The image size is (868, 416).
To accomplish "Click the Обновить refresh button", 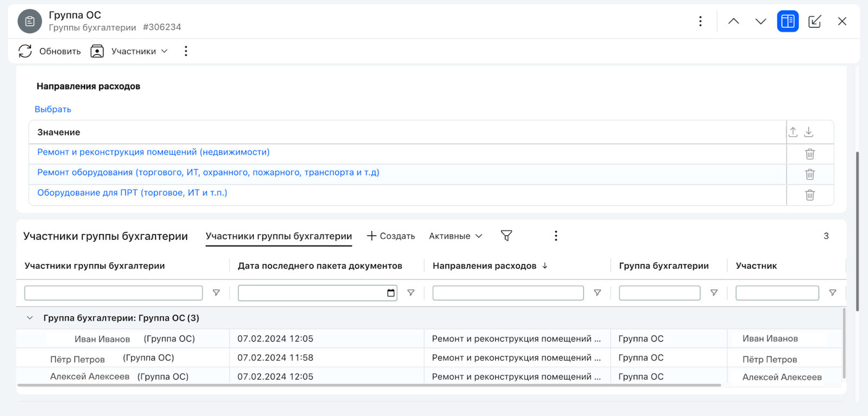I will point(49,51).
